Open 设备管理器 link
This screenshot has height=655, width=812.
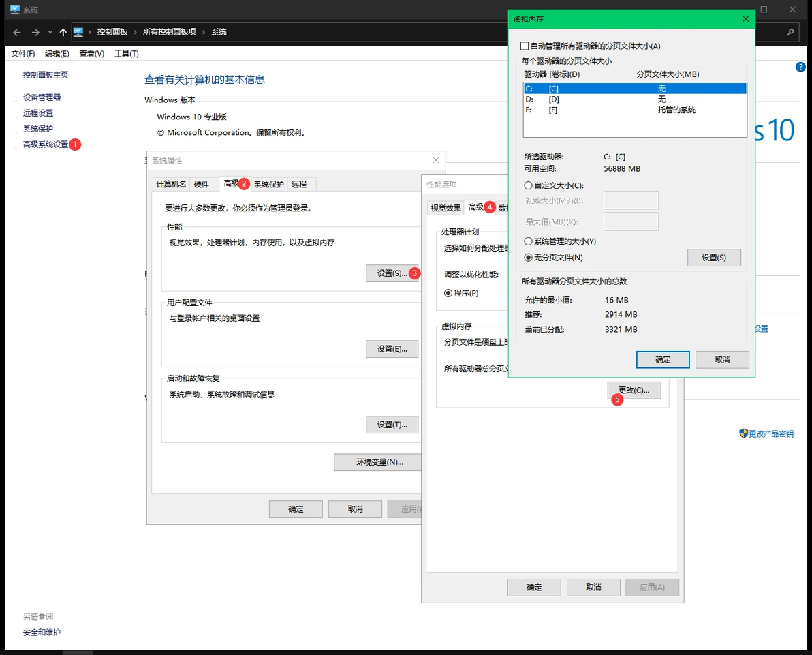(42, 97)
